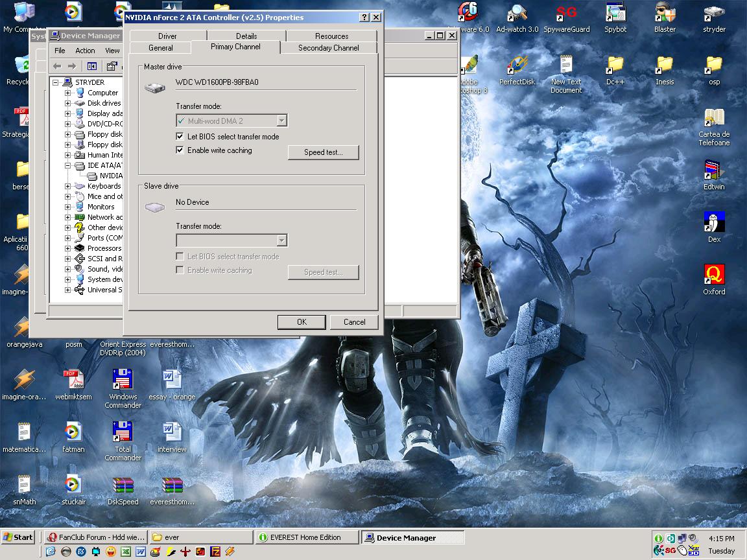Image resolution: width=747 pixels, height=560 pixels.
Task: Open the Action menu in Device Manager
Action: click(86, 51)
